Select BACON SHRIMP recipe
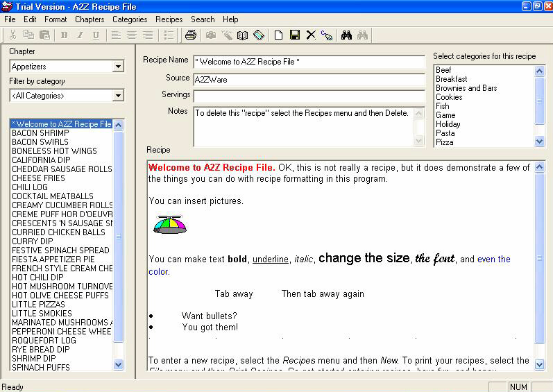The width and height of the screenshot is (553, 392). click(x=40, y=133)
